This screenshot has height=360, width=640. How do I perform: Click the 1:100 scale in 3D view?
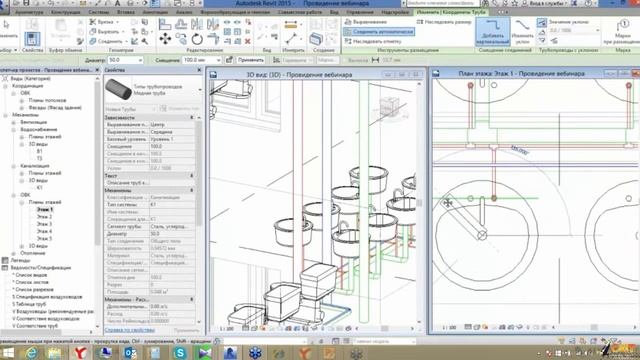[227, 329]
